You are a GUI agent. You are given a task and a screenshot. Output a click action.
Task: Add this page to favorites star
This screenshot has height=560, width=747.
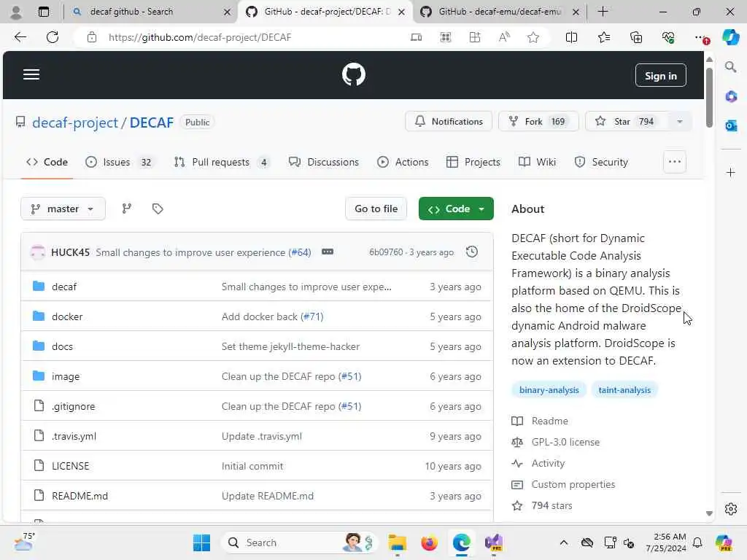point(533,37)
